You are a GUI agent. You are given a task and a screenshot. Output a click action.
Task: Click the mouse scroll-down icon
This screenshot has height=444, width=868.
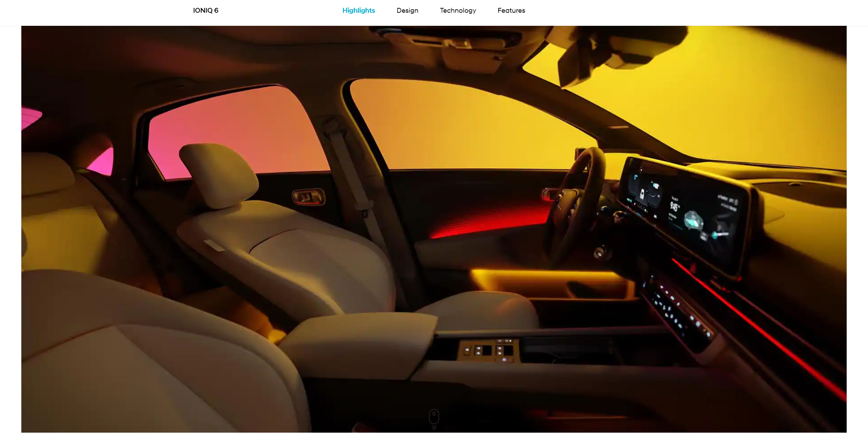tap(434, 419)
